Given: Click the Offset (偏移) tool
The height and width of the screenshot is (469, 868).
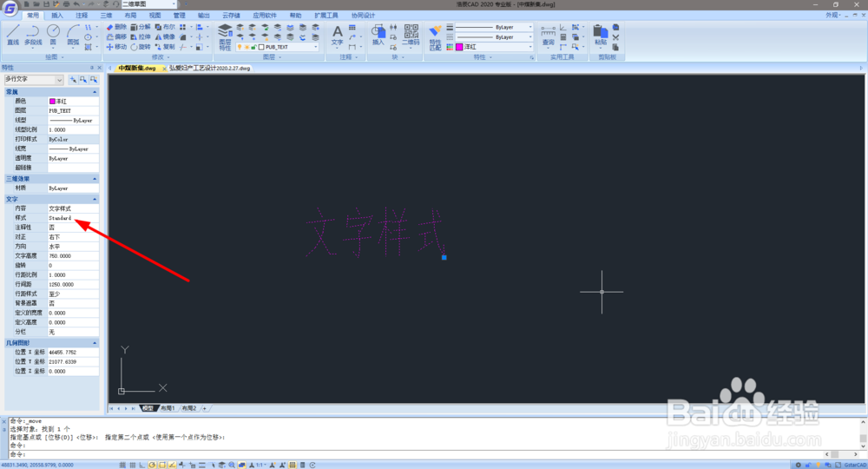Looking at the screenshot, I should pos(116,36).
